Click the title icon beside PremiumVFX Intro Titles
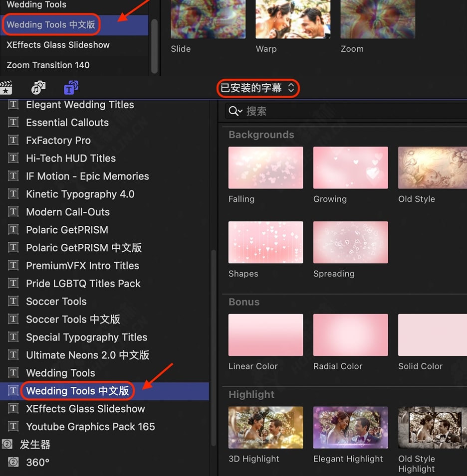The image size is (467, 476). pos(13,266)
